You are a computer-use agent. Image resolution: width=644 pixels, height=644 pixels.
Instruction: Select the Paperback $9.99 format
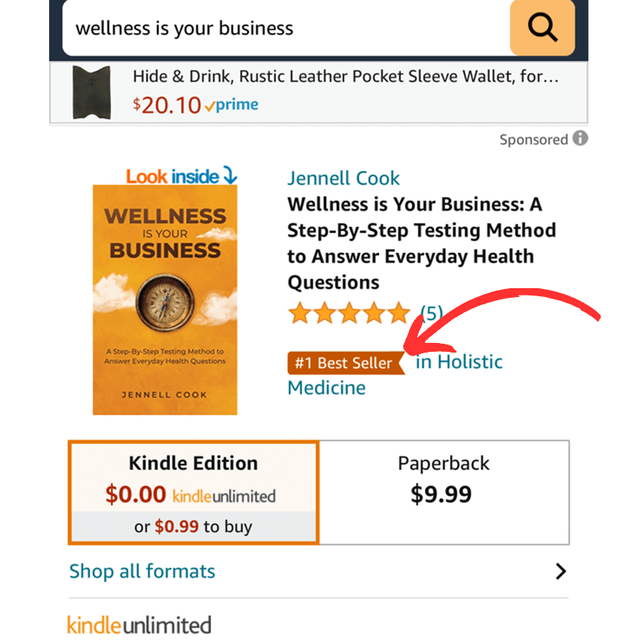[444, 493]
